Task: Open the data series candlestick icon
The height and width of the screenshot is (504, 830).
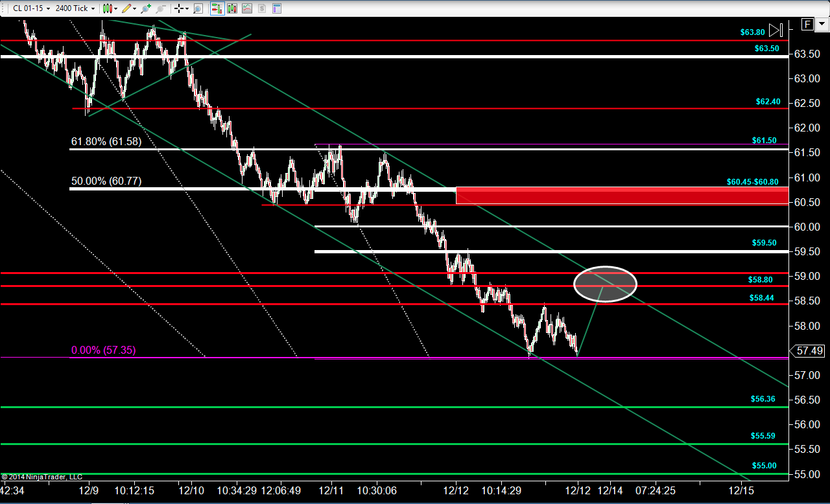Action: click(x=232, y=8)
